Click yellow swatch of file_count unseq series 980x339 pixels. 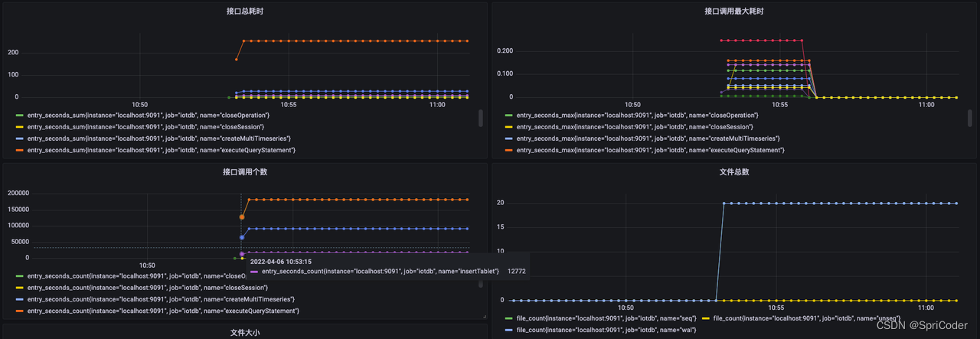(706, 318)
